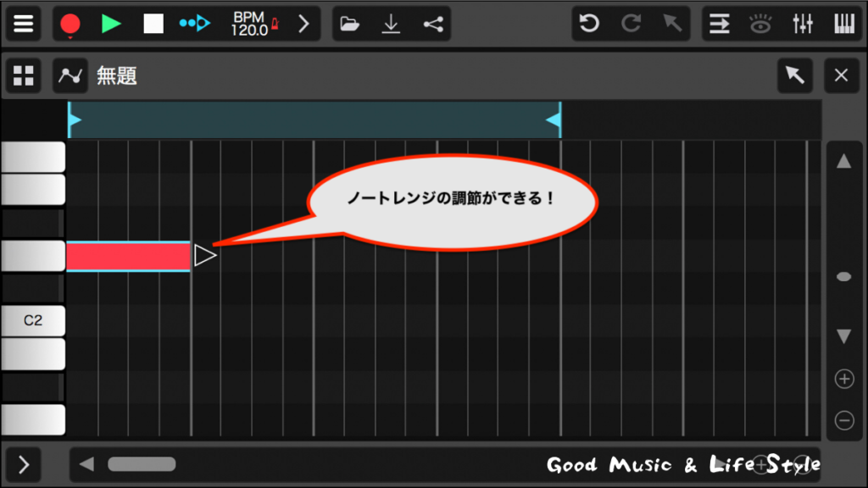Tap the C2 piano key
The height and width of the screenshot is (488, 868).
click(33, 320)
